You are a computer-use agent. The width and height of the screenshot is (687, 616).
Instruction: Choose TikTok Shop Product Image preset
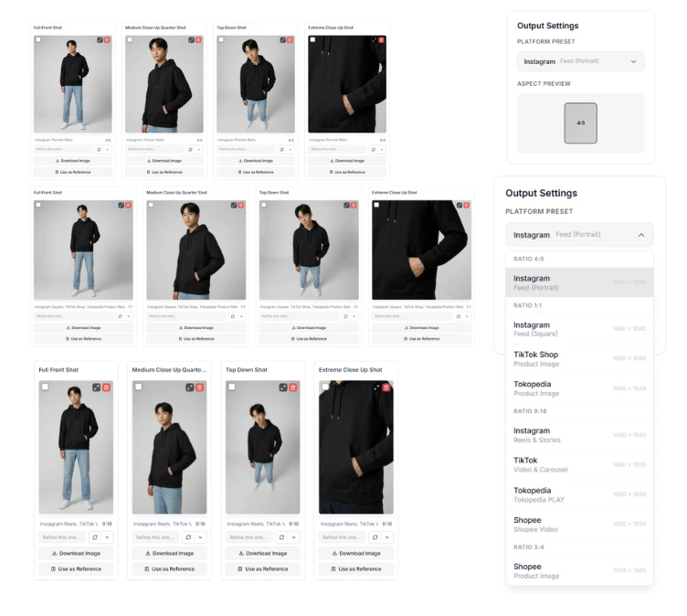(x=579, y=358)
